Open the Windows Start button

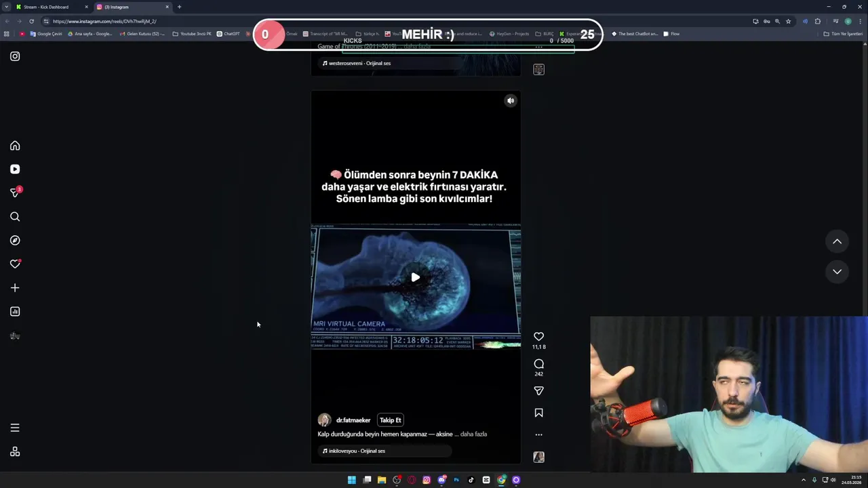[x=352, y=480]
